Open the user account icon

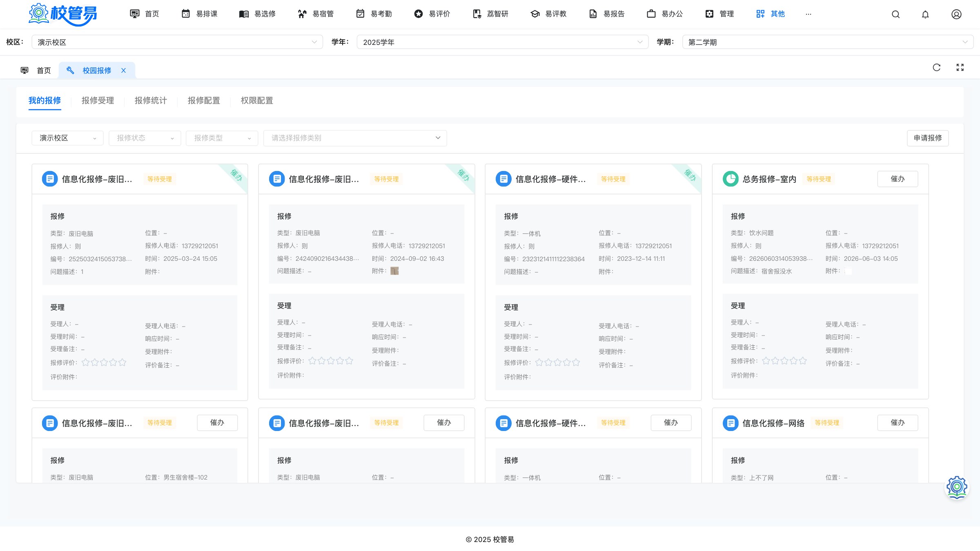956,14
